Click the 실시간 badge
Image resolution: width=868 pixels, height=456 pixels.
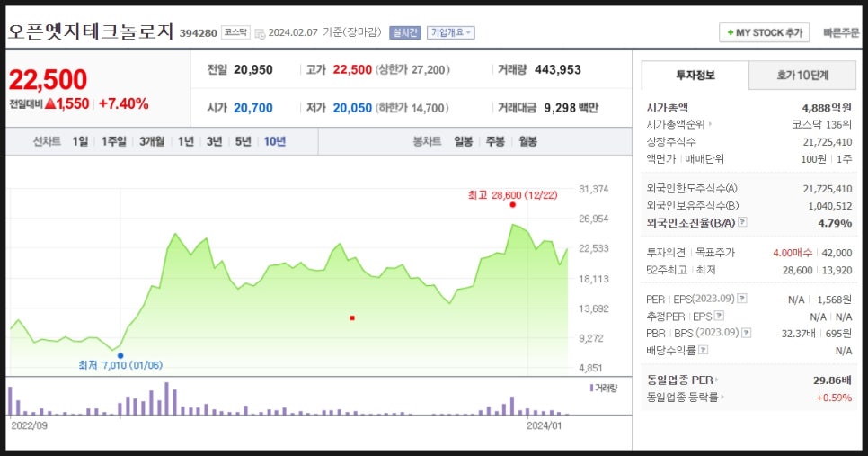(x=404, y=32)
